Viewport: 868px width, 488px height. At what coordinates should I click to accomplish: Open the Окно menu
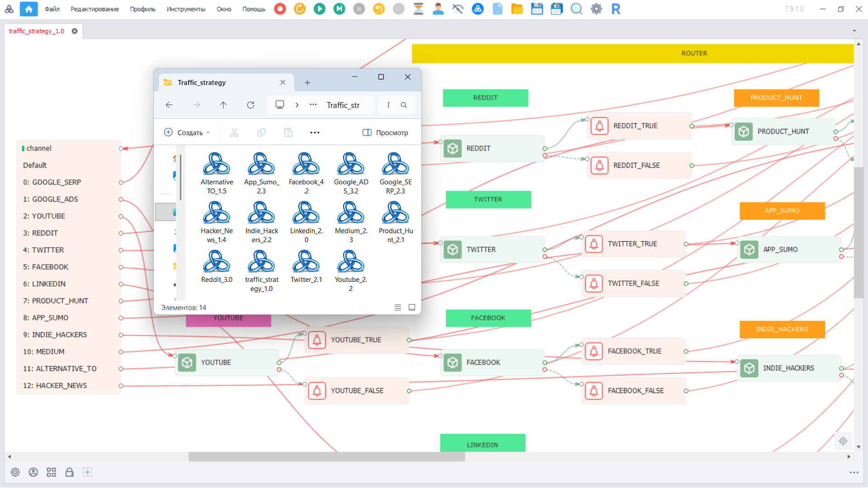pyautogui.click(x=224, y=9)
